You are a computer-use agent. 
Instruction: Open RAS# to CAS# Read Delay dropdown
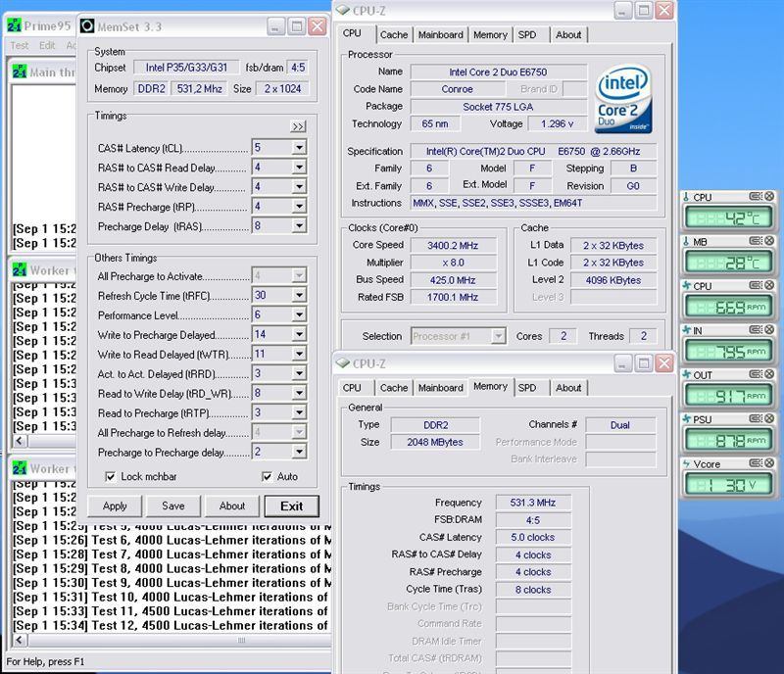[299, 167]
